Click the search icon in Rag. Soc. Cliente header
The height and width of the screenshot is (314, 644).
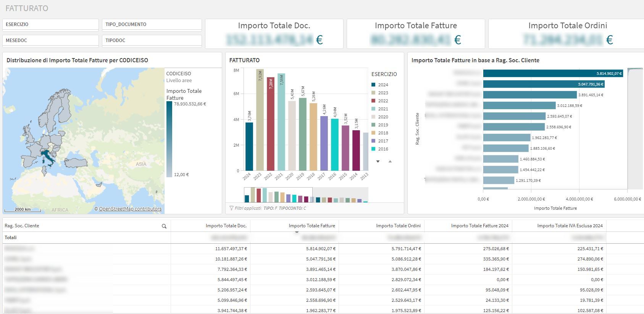(x=164, y=226)
